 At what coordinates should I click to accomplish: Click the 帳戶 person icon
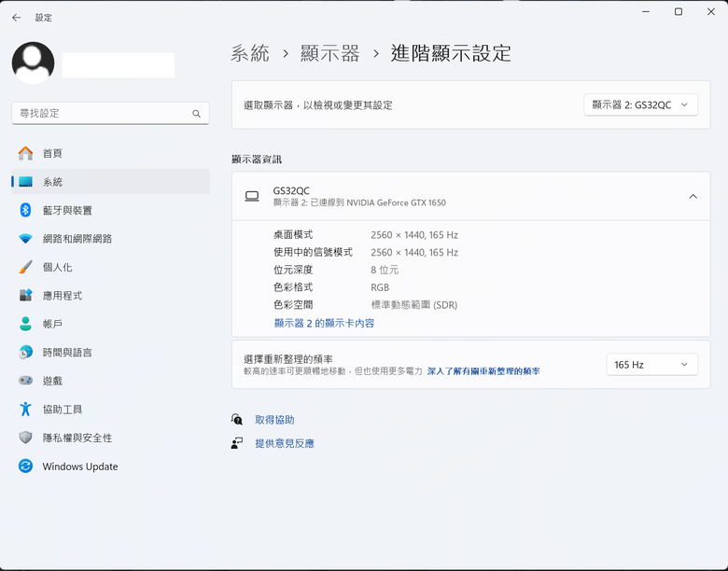pos(25,324)
